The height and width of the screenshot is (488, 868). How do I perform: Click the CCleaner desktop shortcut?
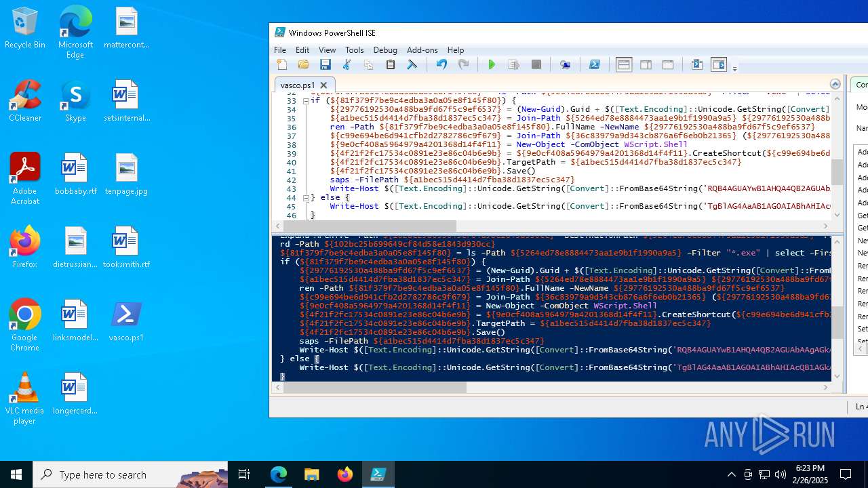(25, 100)
